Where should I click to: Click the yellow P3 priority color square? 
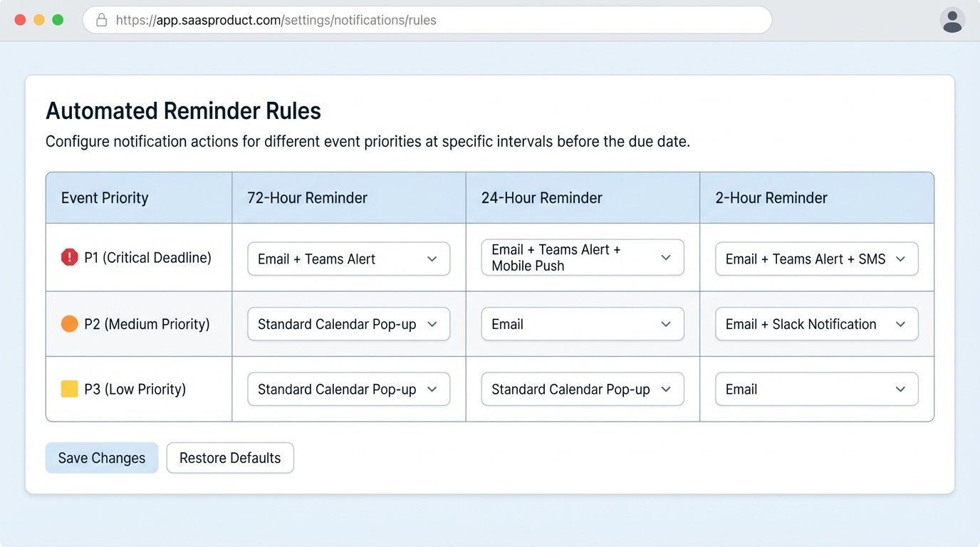click(x=70, y=388)
